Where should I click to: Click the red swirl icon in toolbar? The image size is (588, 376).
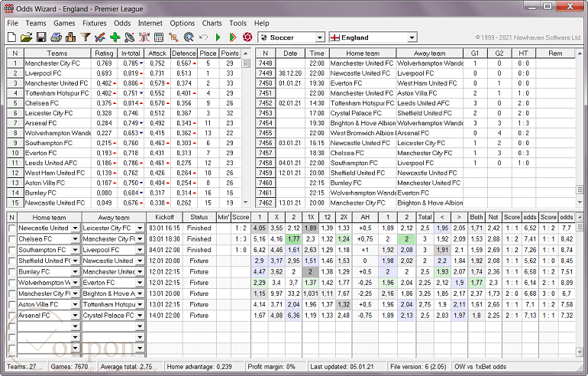tap(247, 37)
